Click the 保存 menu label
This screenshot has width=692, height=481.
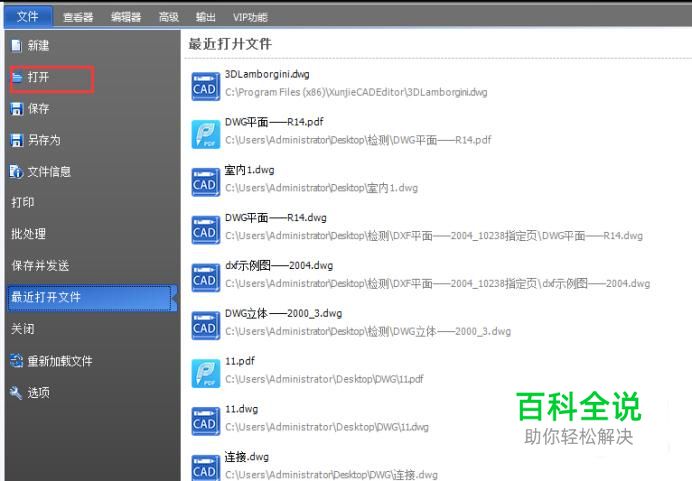point(38,109)
